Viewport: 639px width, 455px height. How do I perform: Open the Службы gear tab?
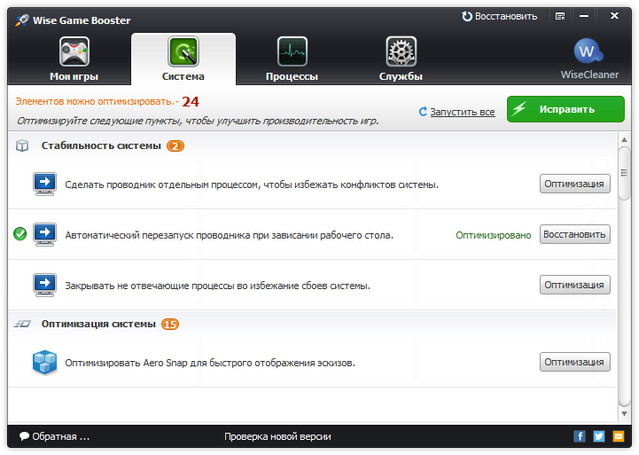[401, 59]
